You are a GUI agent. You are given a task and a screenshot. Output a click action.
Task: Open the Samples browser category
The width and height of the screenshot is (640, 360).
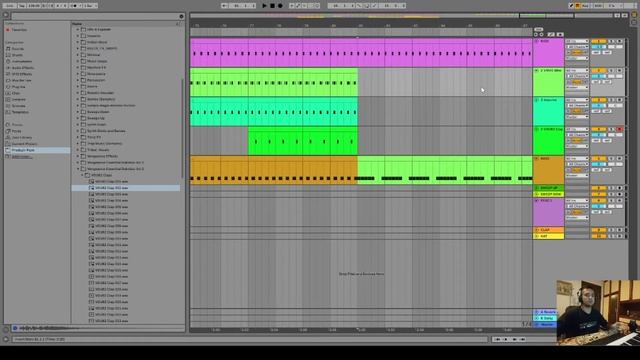pyautogui.click(x=18, y=99)
